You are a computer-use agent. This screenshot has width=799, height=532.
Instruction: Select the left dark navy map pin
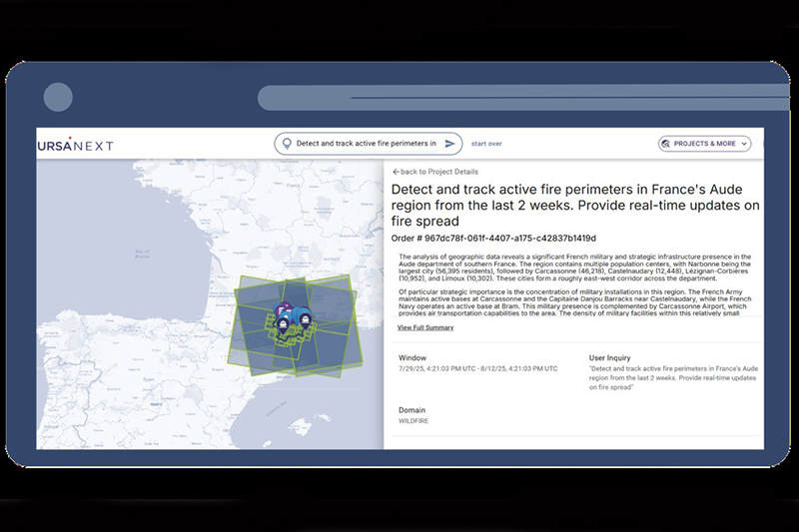(x=285, y=321)
